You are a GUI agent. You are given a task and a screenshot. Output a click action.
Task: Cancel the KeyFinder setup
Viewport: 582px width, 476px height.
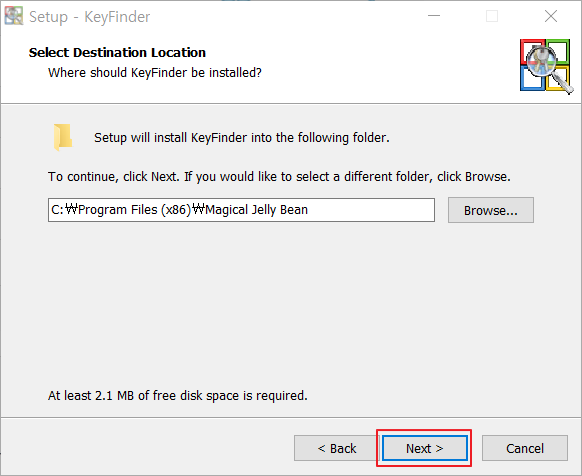524,448
